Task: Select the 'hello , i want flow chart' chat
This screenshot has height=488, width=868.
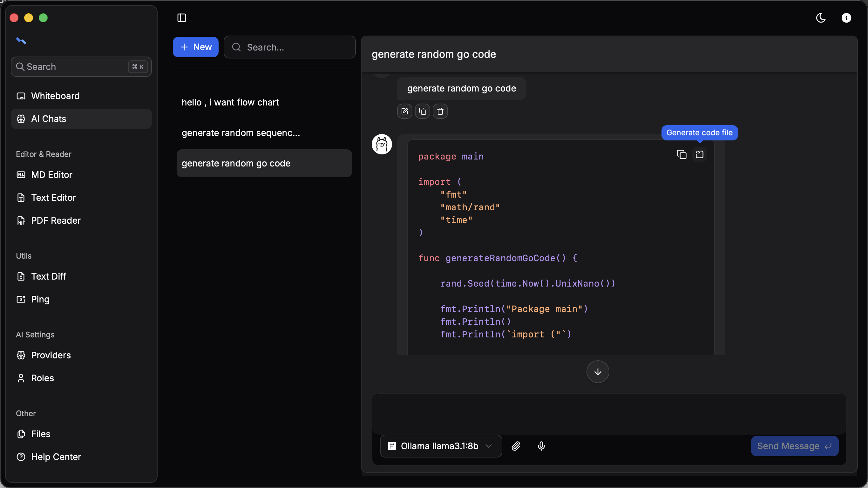Action: tap(230, 102)
